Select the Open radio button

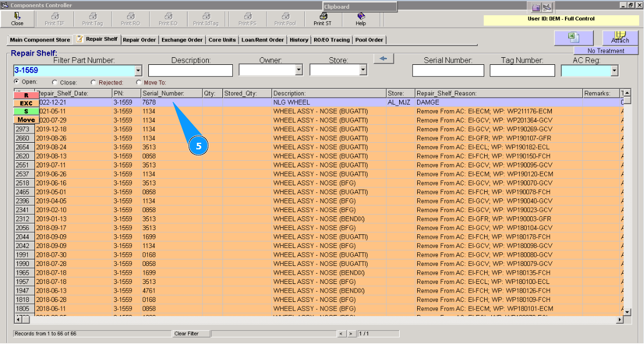click(x=16, y=82)
